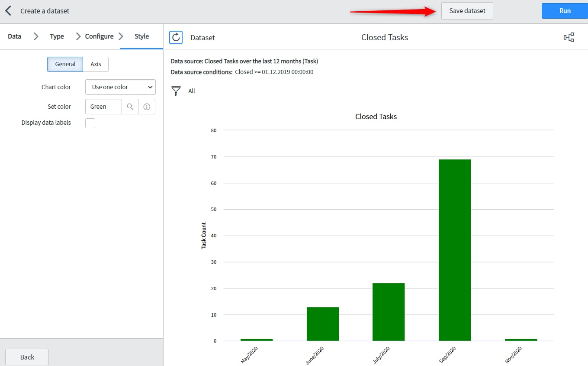Enable the Display data labels checkbox
This screenshot has height=366, width=588.
(90, 123)
